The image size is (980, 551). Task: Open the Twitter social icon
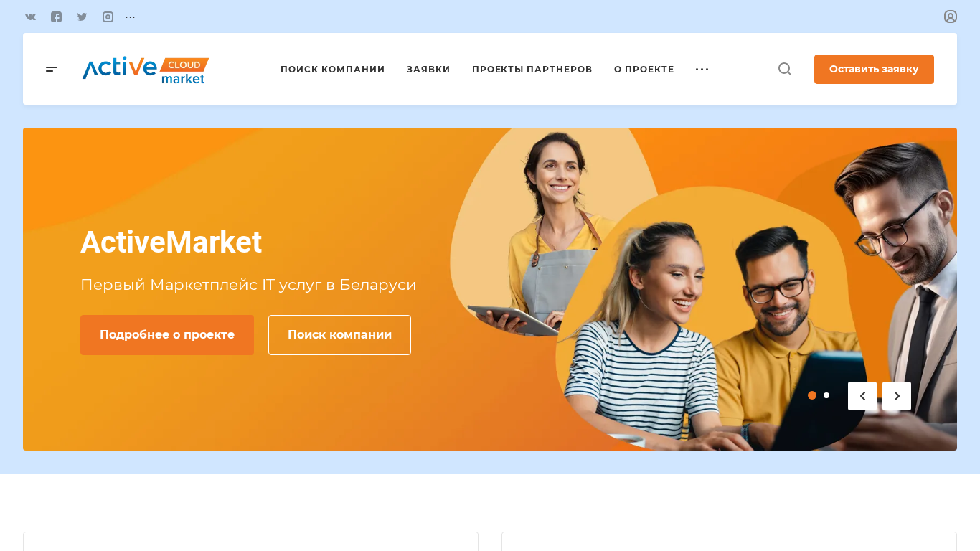click(x=82, y=17)
